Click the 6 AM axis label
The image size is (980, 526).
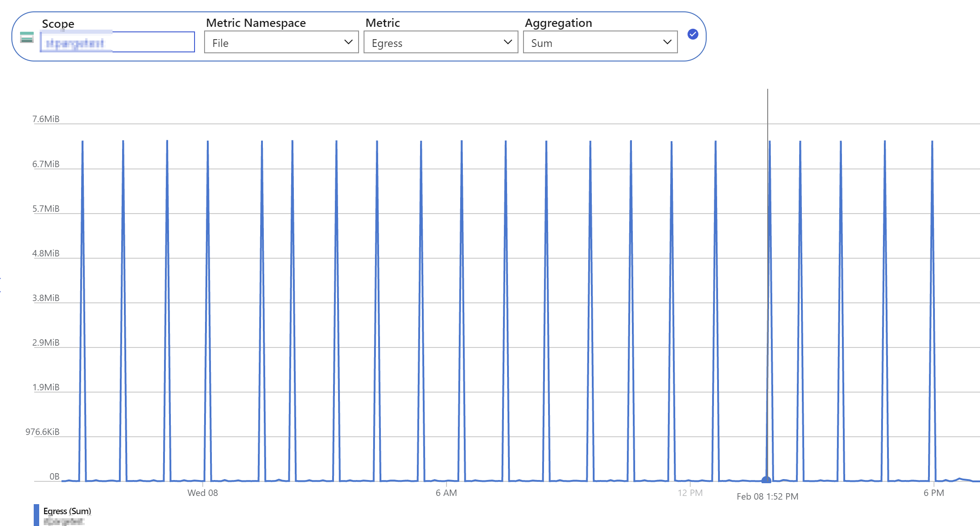pyautogui.click(x=446, y=493)
